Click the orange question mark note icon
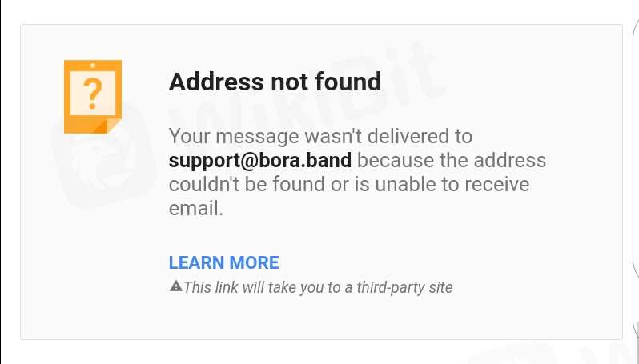The width and height of the screenshot is (639, 364). coord(92,96)
